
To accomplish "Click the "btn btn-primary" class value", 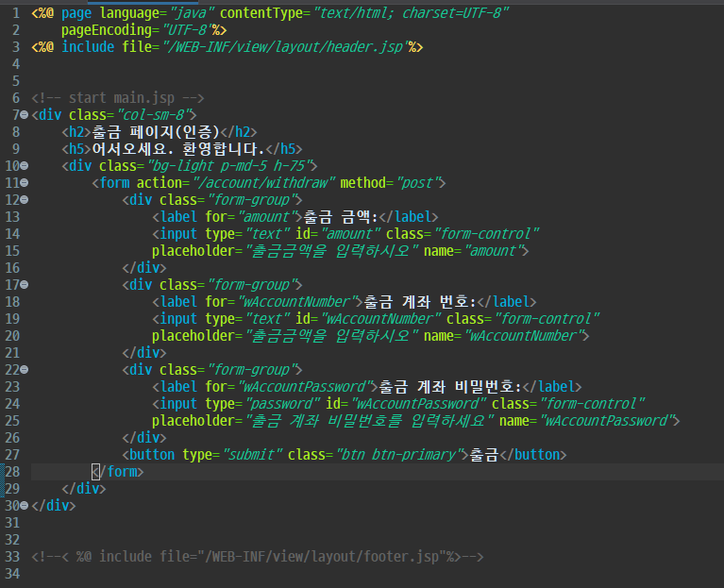I will pos(400,455).
